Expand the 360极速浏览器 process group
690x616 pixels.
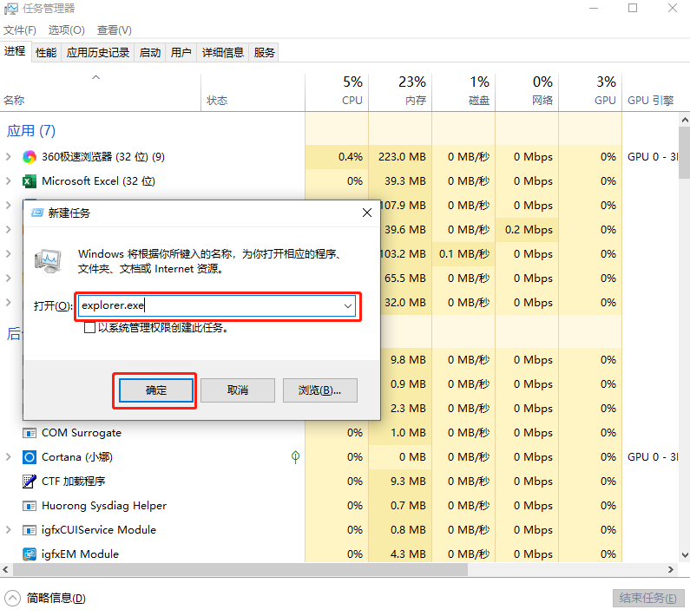click(x=9, y=157)
